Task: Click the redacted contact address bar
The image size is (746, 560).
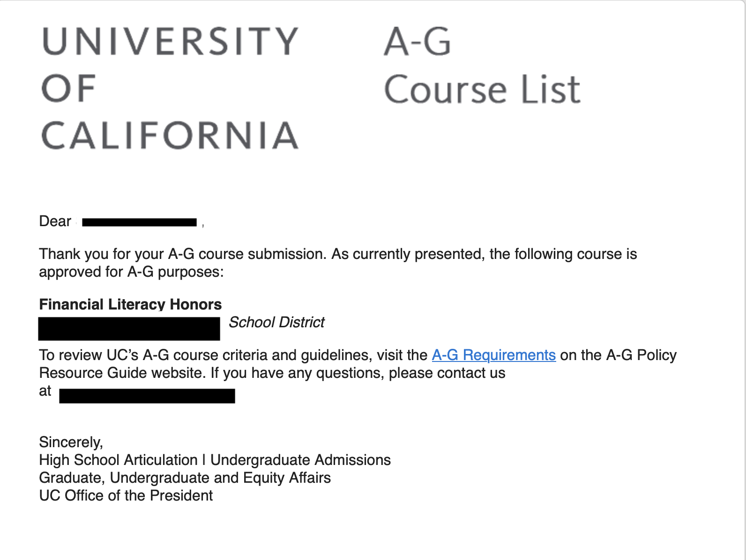Action: tap(147, 396)
